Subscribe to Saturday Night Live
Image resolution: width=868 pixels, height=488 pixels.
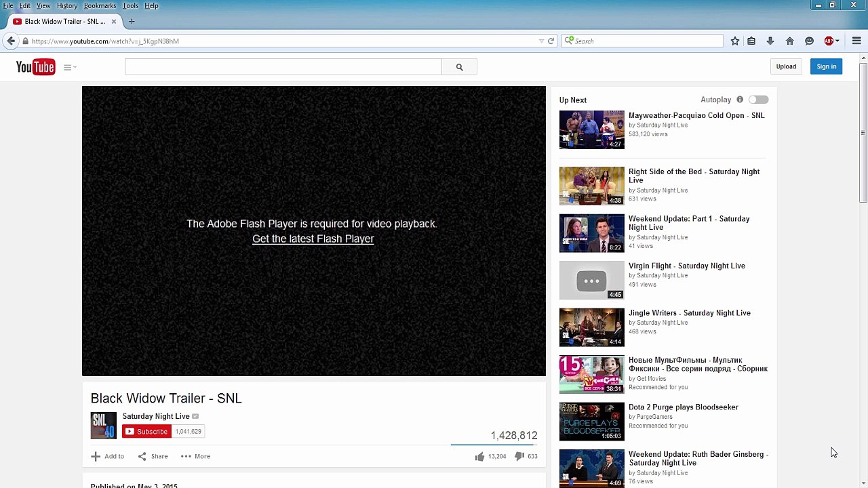146,431
